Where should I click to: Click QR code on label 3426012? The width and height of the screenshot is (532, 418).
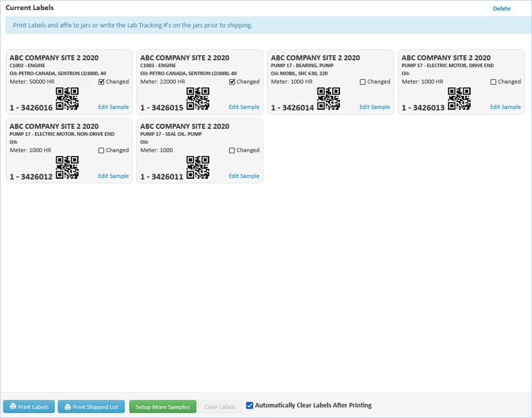[67, 168]
